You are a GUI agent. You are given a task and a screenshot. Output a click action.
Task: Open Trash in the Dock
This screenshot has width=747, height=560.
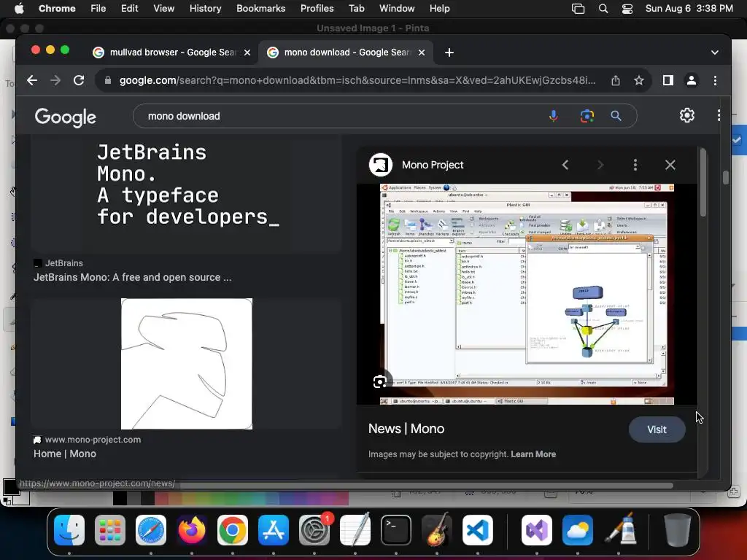[x=678, y=530]
